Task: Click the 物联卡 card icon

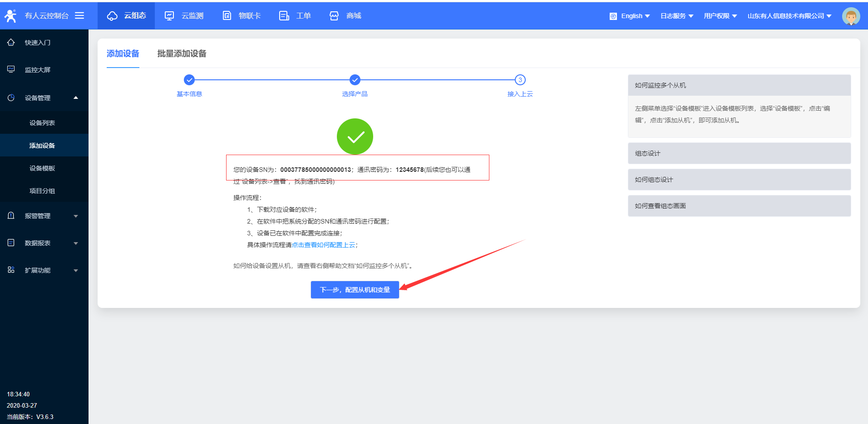Action: coord(227,16)
